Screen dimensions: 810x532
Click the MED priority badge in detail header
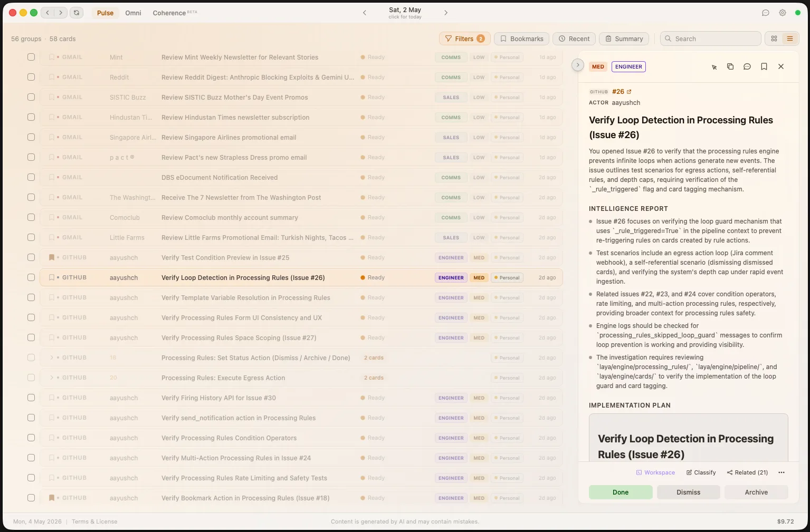click(x=598, y=66)
